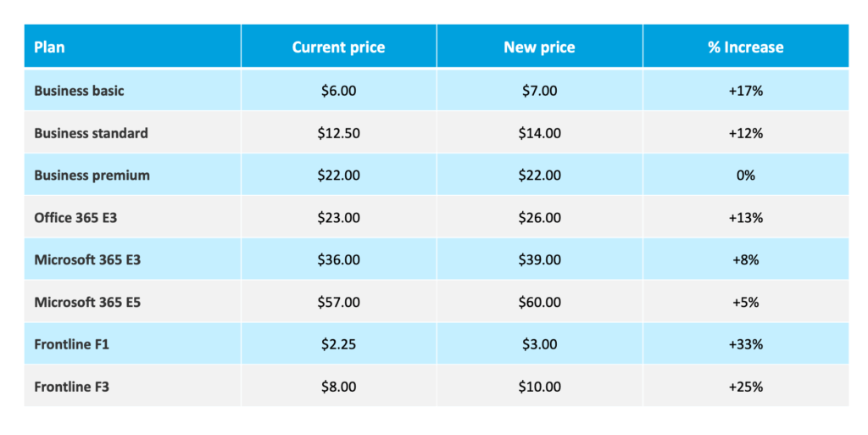Select the $14.00 new price value
This screenshot has height=435, width=868.
pyautogui.click(x=539, y=132)
